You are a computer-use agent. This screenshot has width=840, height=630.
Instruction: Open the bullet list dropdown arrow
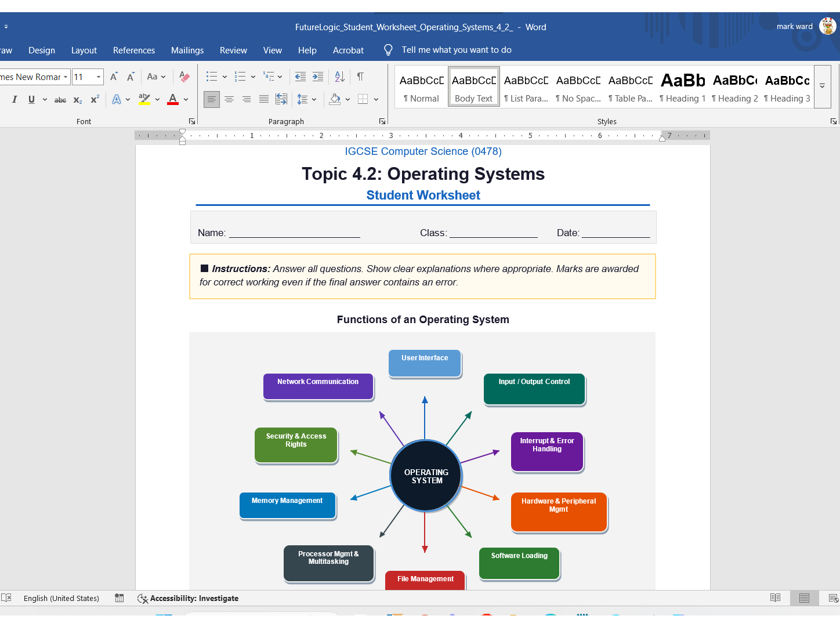click(225, 77)
